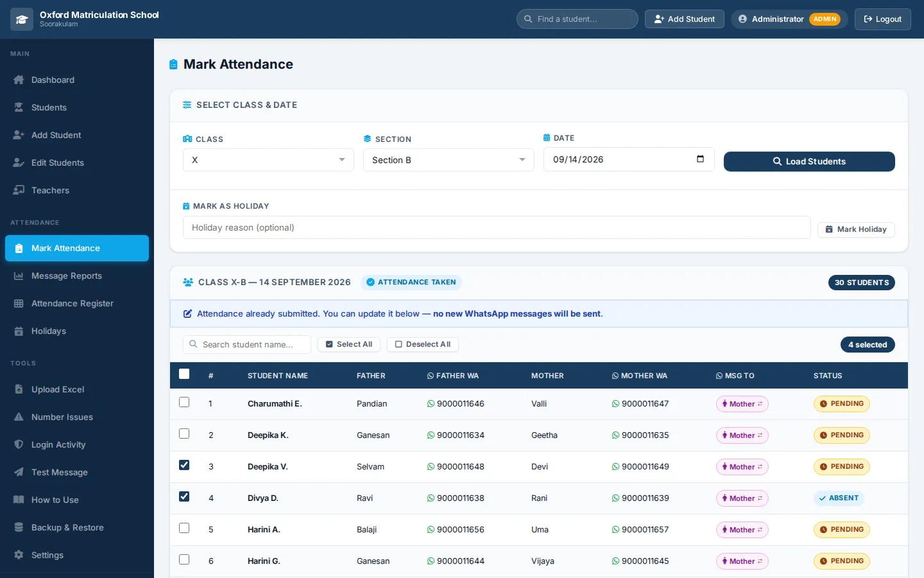Uncheck the box for Divya D.

(184, 496)
